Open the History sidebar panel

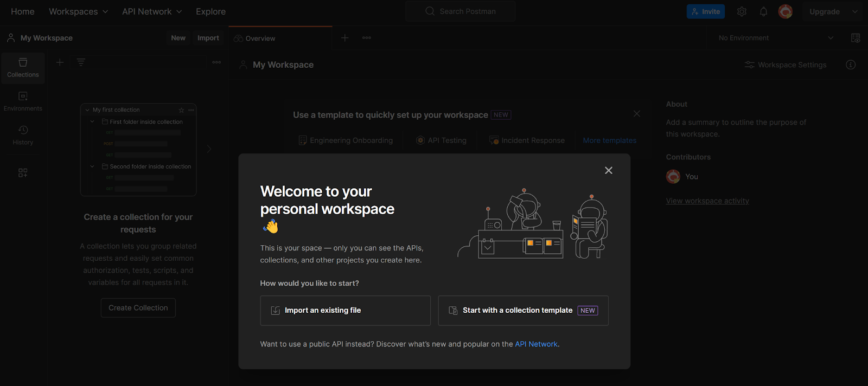pos(23,135)
